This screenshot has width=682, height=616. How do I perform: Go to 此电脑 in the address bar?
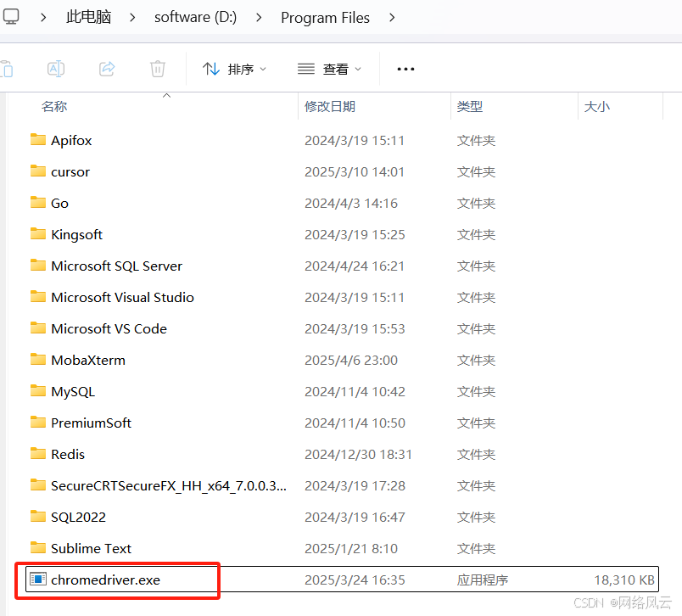pyautogui.click(x=89, y=18)
